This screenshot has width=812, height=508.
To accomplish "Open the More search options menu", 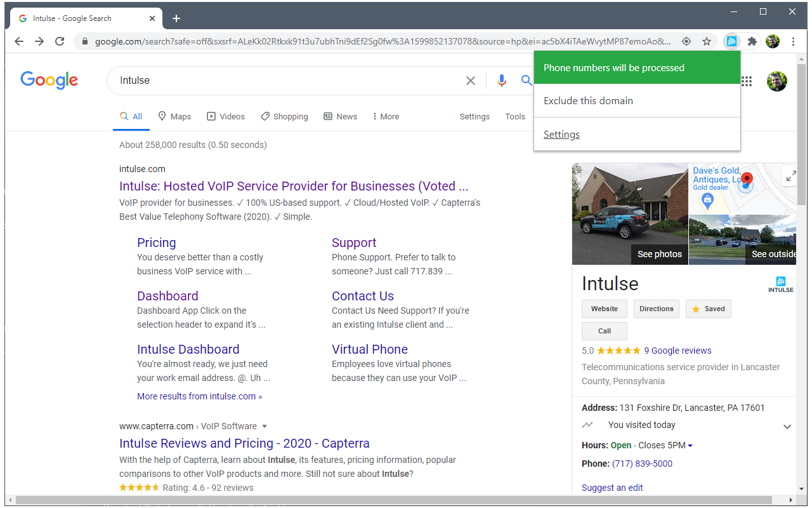I will click(x=386, y=117).
